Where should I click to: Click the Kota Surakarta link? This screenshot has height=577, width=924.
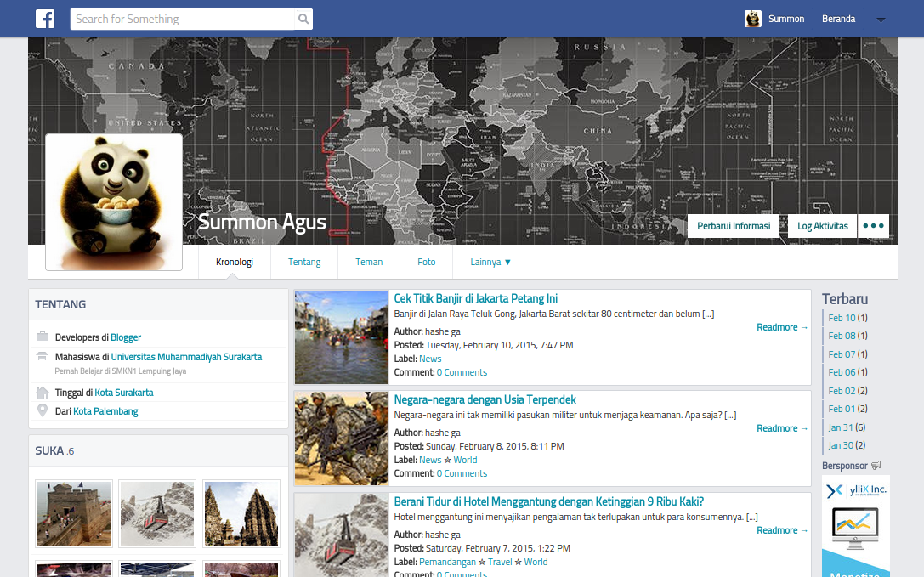tap(124, 393)
